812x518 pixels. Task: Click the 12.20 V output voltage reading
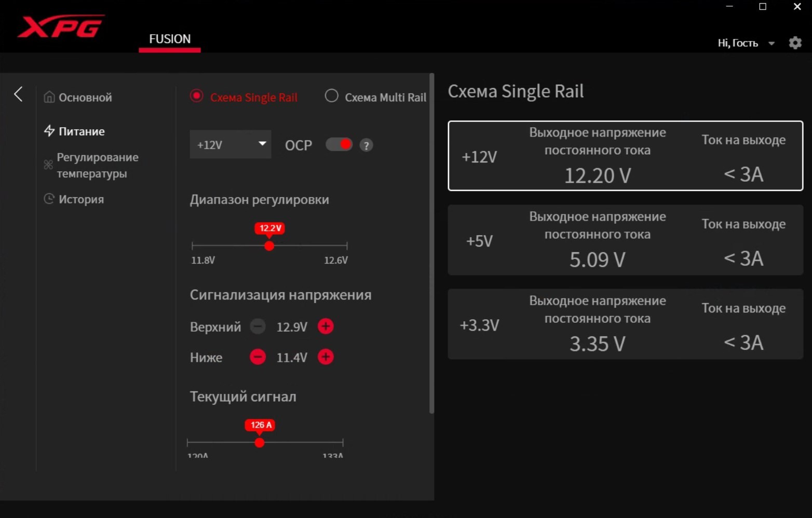tap(598, 175)
